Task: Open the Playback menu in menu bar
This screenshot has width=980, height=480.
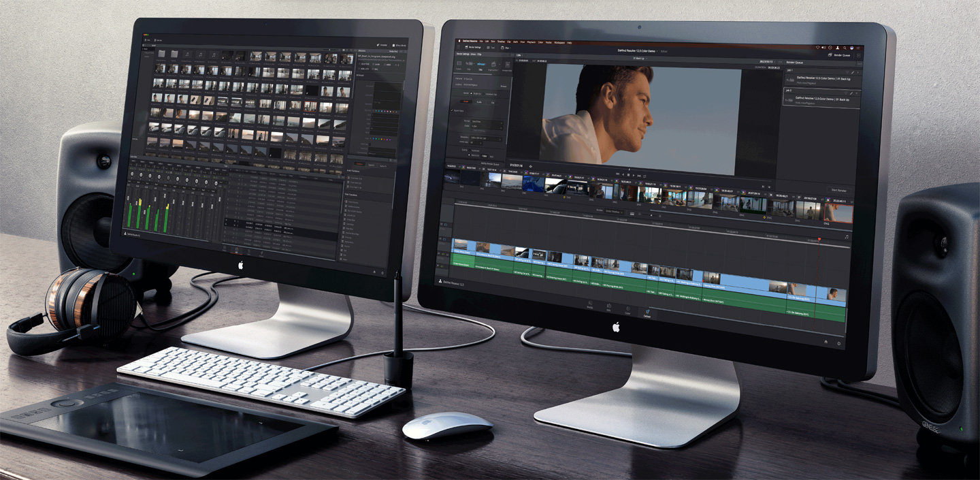Action: 532,42
